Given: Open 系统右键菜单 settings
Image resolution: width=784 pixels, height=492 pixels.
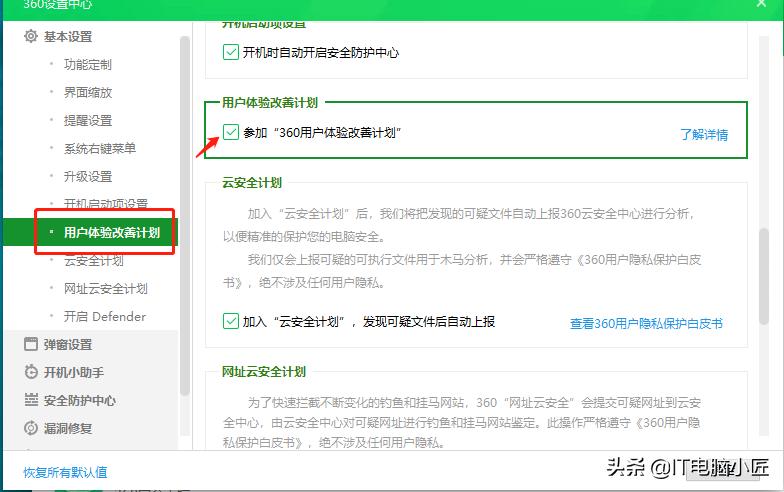Looking at the screenshot, I should click(100, 148).
